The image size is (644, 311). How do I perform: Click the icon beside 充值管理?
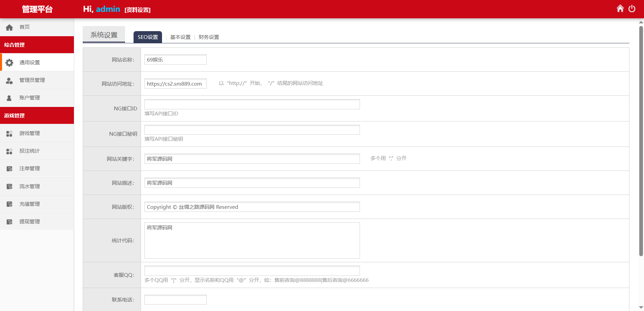pyautogui.click(x=9, y=204)
